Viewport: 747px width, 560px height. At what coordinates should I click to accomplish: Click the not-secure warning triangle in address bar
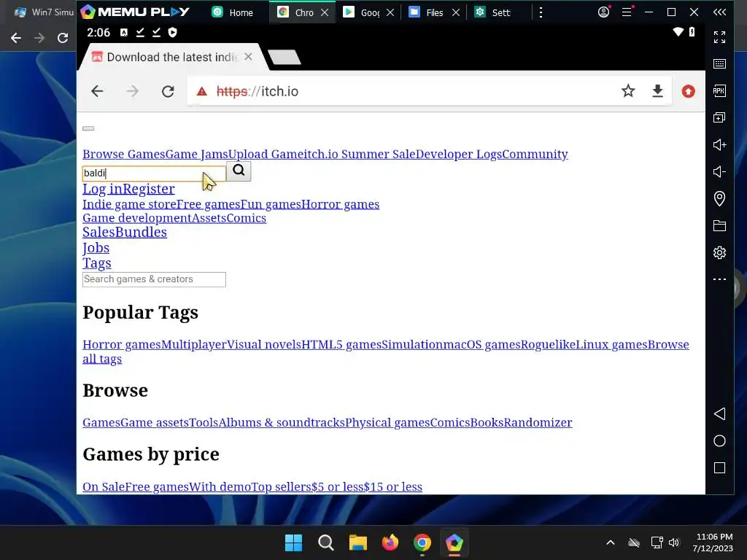point(202,91)
